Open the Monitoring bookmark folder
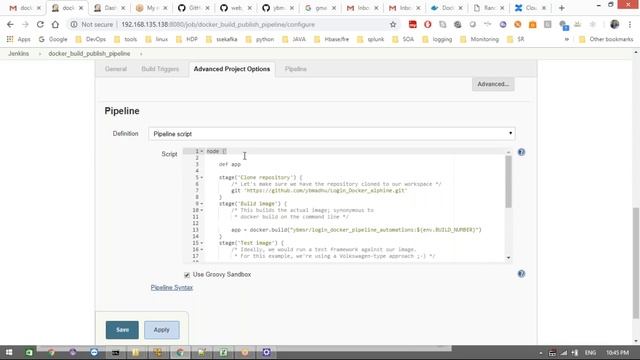This screenshot has height=360, width=640. pyautogui.click(x=480, y=39)
